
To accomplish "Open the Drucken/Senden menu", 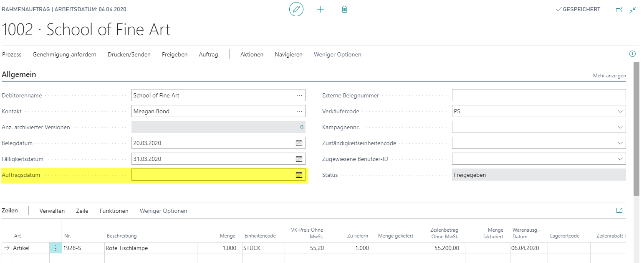I will coord(129,54).
